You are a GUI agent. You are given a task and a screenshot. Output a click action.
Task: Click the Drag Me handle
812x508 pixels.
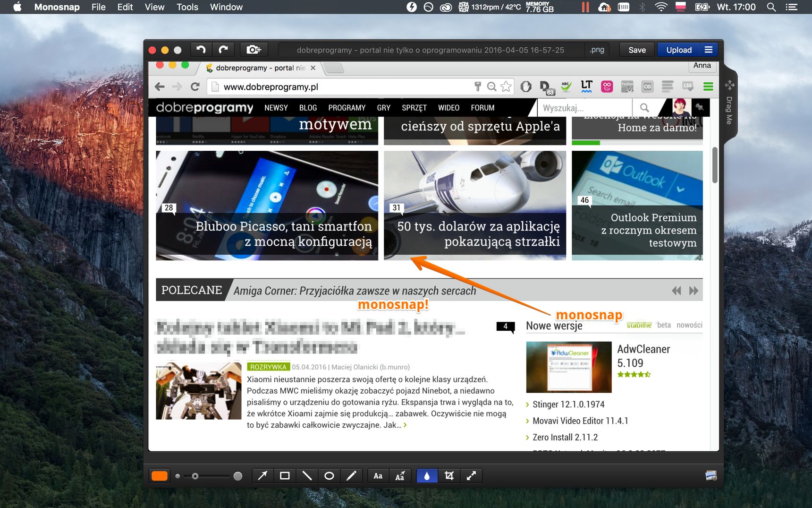pos(729,104)
